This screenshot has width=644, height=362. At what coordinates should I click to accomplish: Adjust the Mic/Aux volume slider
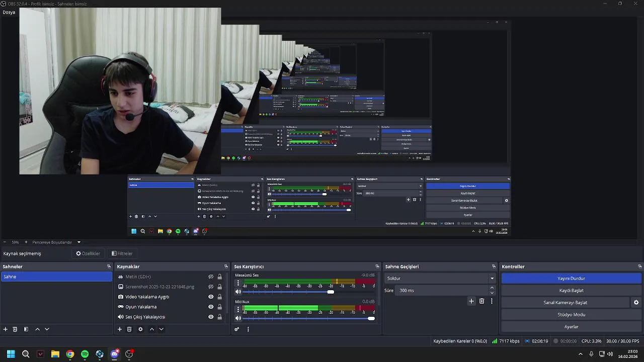(x=309, y=318)
